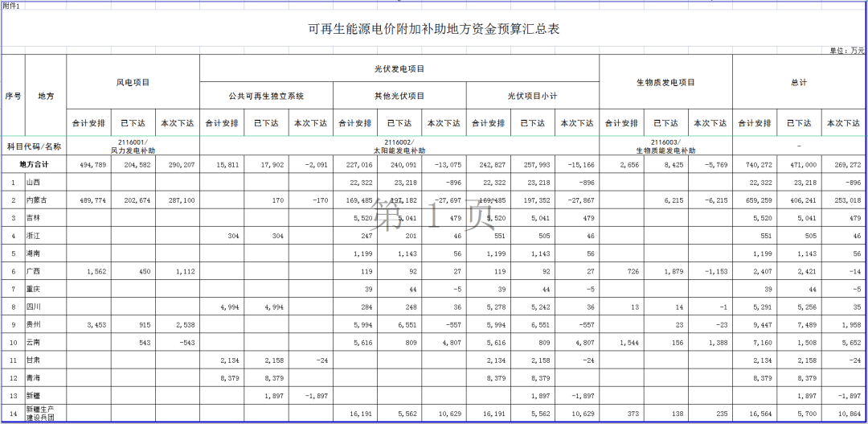
Task: Click the 总计 header cell
Action: coord(799,82)
